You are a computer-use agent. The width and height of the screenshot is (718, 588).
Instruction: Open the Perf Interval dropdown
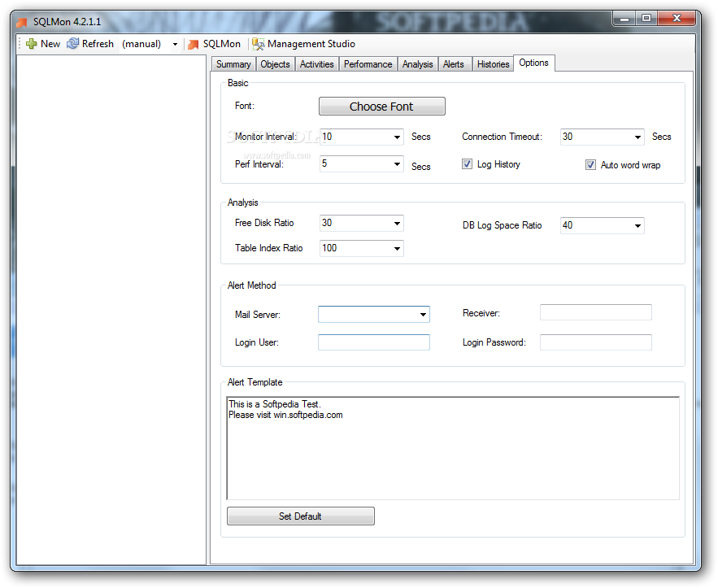click(x=397, y=164)
